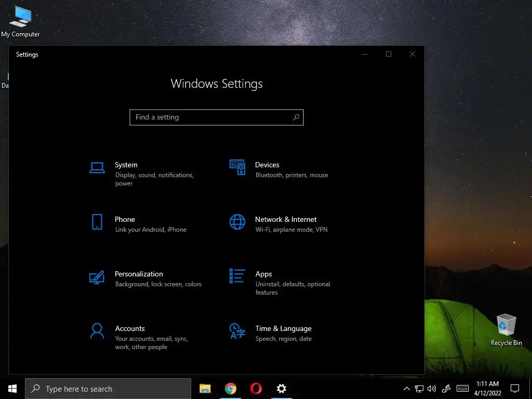Click 'Speech, region, date' description
The image size is (532, 399).
point(283,339)
